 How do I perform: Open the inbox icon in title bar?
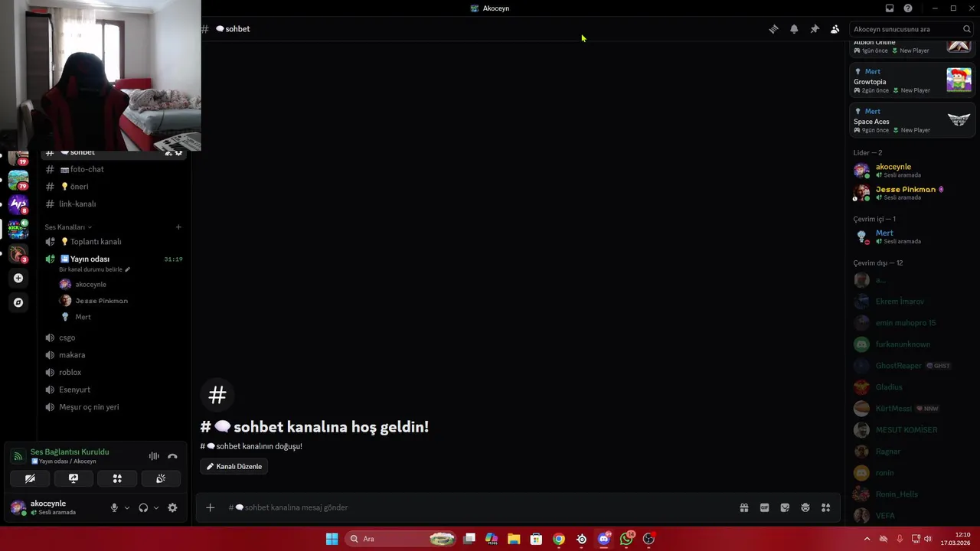tap(890, 8)
